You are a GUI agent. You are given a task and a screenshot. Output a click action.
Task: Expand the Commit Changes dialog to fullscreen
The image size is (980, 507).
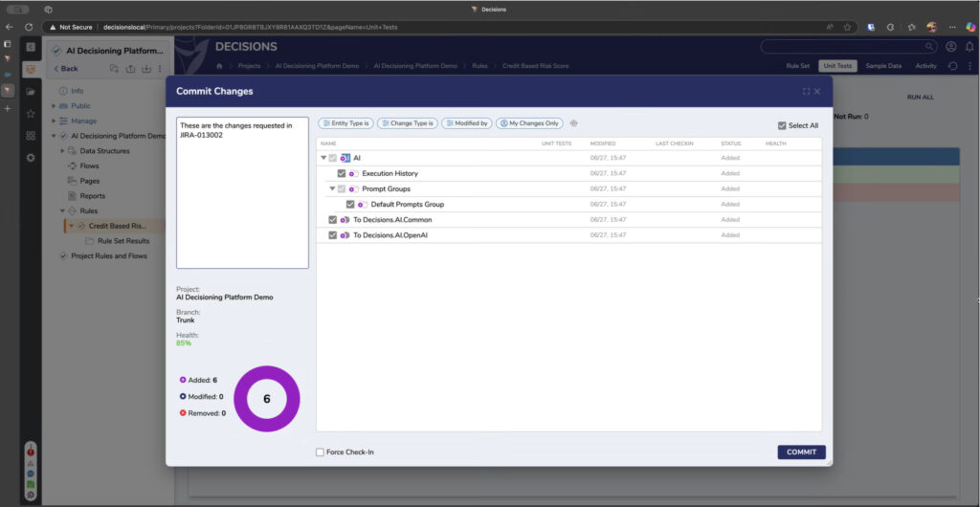click(806, 92)
